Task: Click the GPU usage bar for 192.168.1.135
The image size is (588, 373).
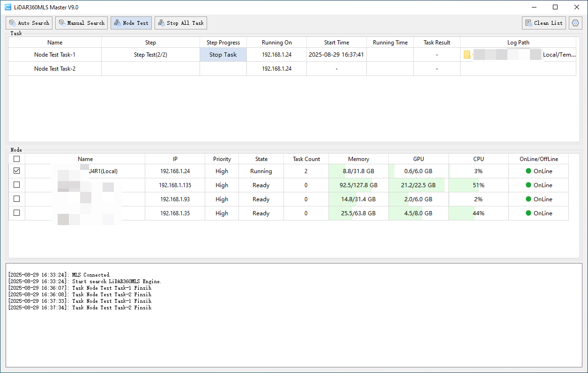Action: click(418, 185)
